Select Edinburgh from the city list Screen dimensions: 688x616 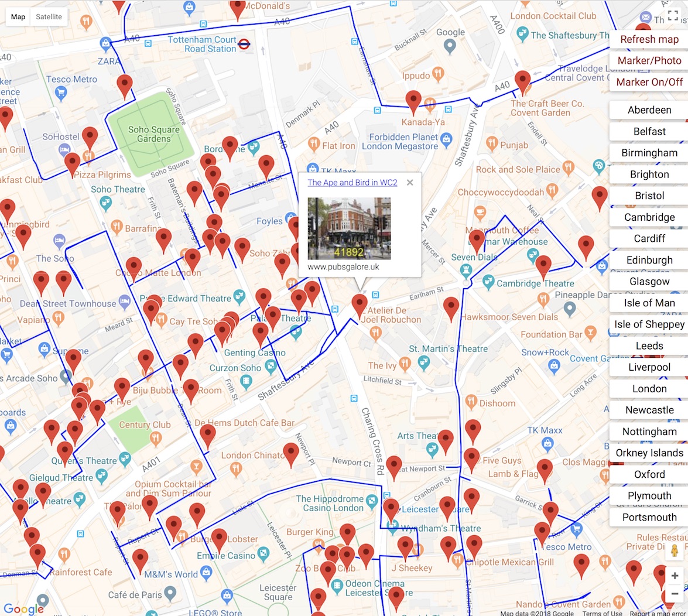click(x=649, y=260)
